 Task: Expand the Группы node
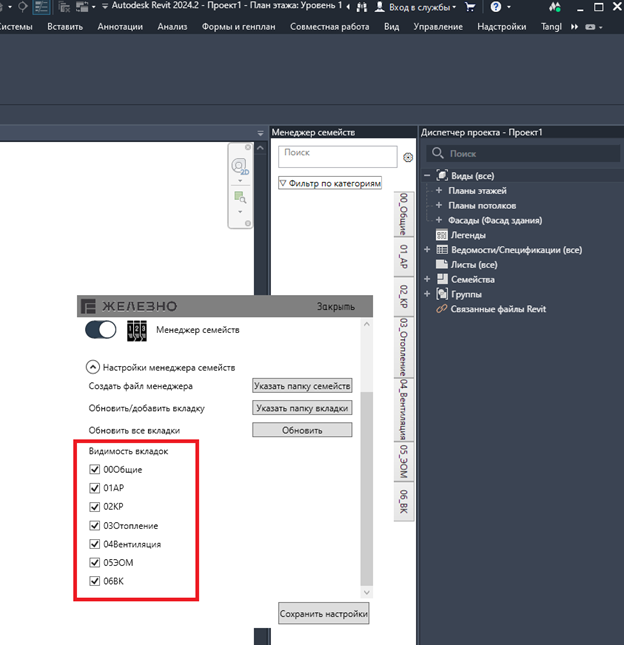point(427,294)
